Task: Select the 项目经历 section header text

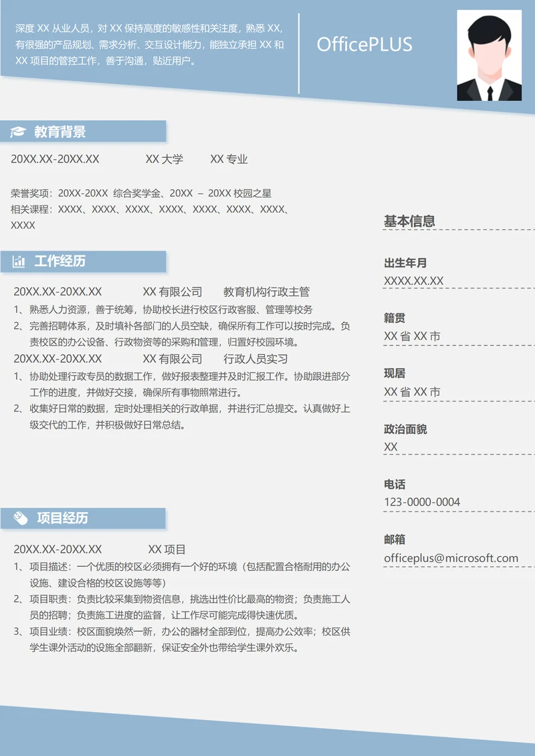Action: pos(62,518)
